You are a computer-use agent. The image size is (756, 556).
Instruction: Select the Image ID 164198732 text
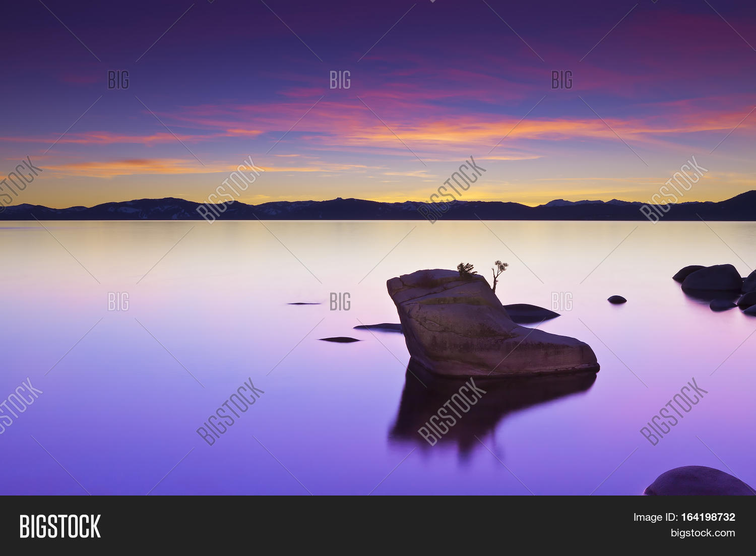click(684, 517)
